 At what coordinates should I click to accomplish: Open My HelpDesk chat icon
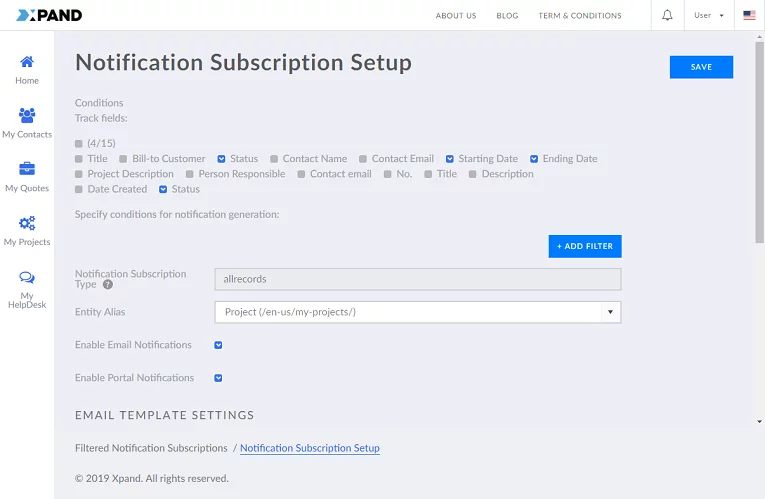click(27, 277)
